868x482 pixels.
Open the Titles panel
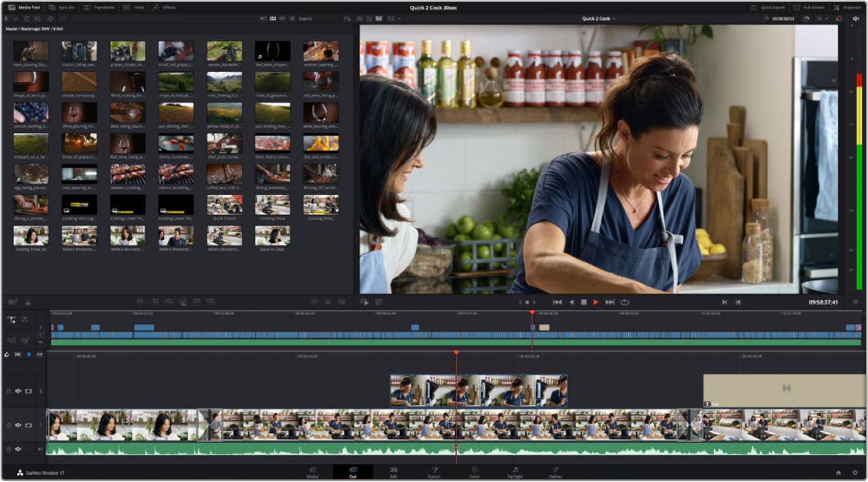point(134,7)
